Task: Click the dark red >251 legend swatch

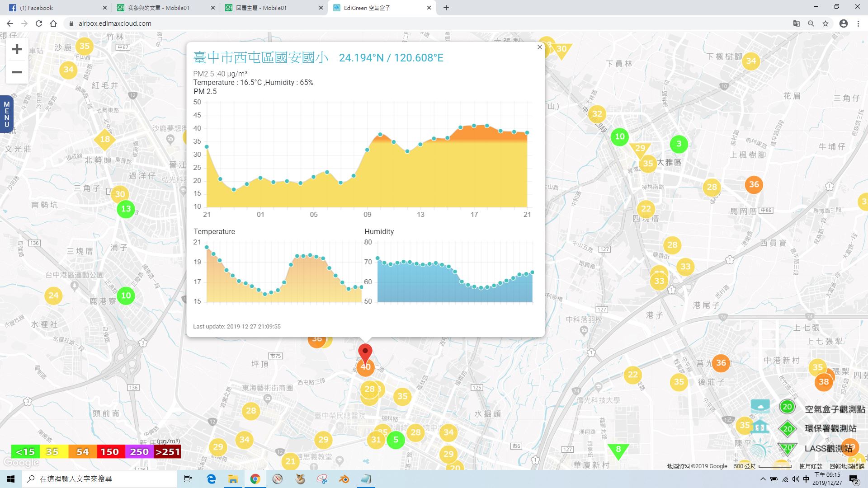Action: tap(167, 451)
